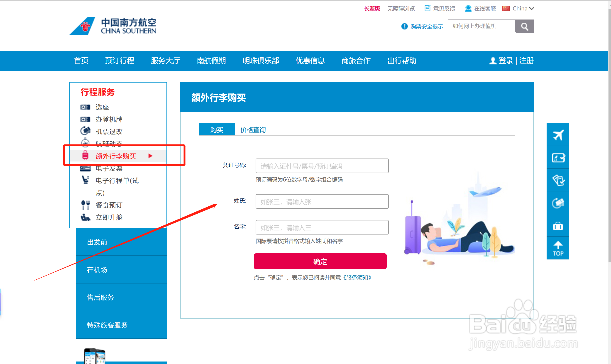Click the search magnifier button
The height and width of the screenshot is (364, 611).
(524, 26)
